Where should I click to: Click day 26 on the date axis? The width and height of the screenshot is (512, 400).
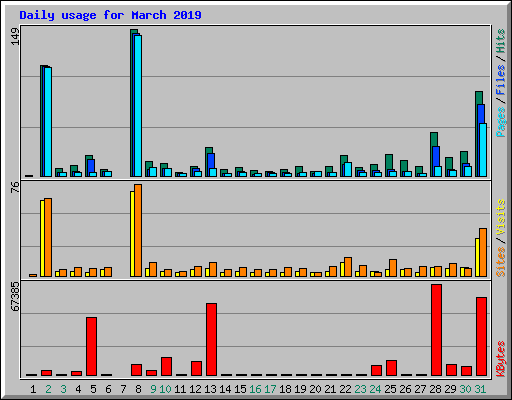coord(405,389)
